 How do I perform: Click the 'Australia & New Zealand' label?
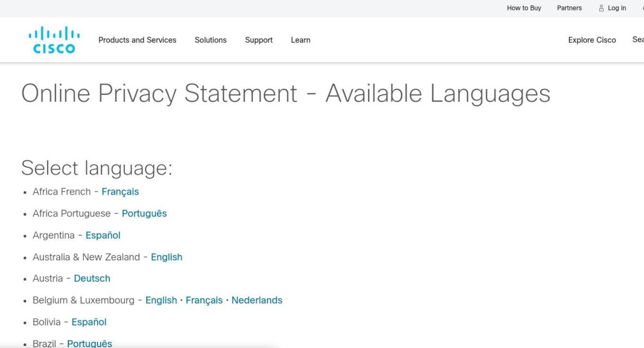tap(86, 257)
